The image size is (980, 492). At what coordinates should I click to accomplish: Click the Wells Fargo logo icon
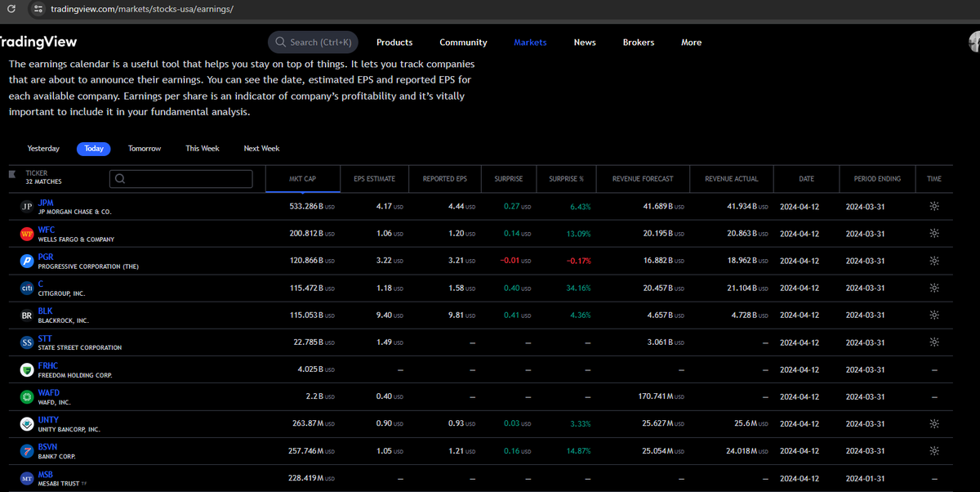pos(26,234)
